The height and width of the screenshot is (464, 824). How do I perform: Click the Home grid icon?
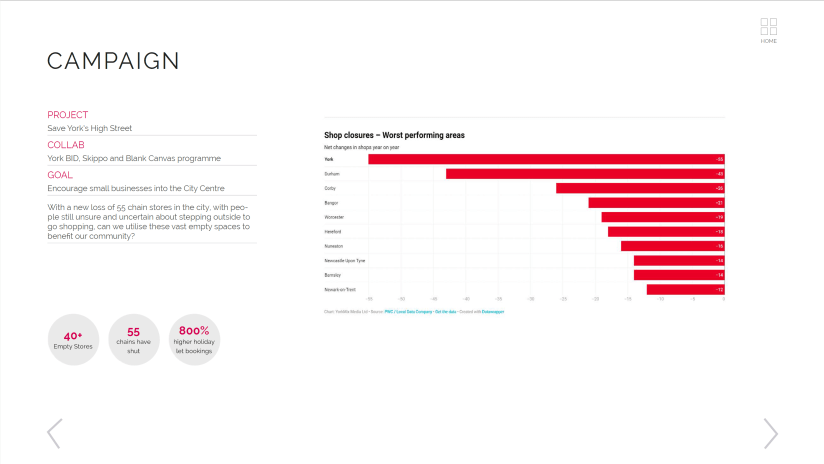click(x=768, y=27)
